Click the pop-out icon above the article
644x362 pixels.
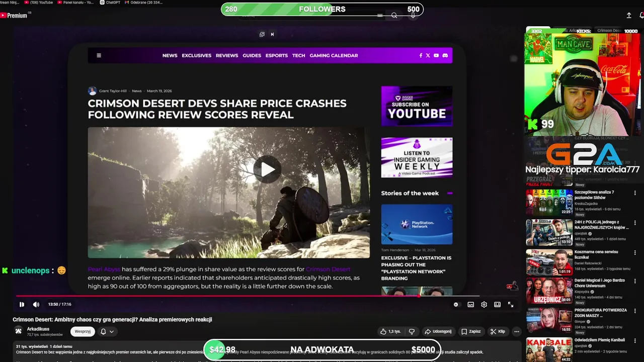262,34
